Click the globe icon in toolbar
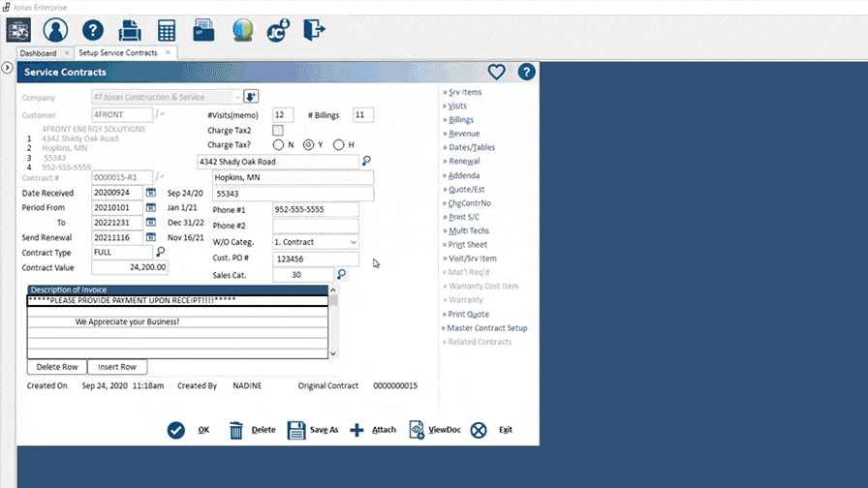868x488 pixels. (242, 30)
